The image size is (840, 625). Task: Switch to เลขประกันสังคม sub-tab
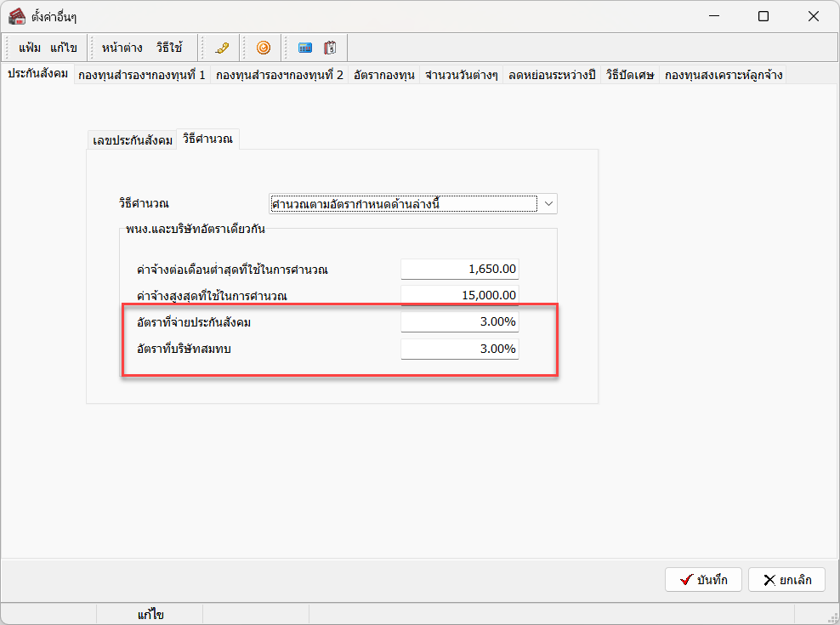133,139
